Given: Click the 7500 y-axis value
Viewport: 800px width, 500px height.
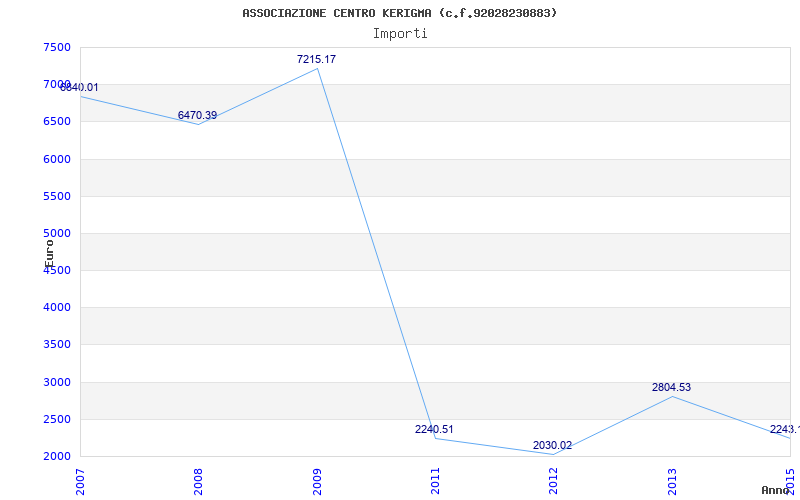Looking at the screenshot, I should coord(57,47).
